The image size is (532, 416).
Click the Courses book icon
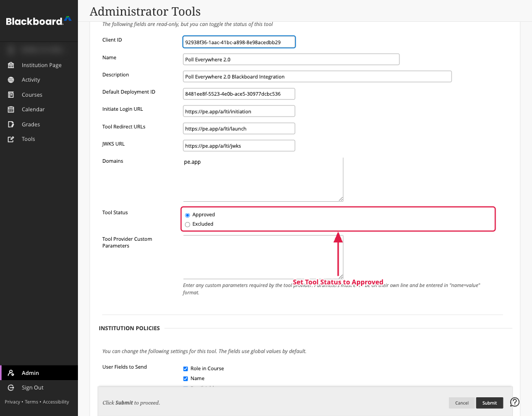tap(11, 95)
